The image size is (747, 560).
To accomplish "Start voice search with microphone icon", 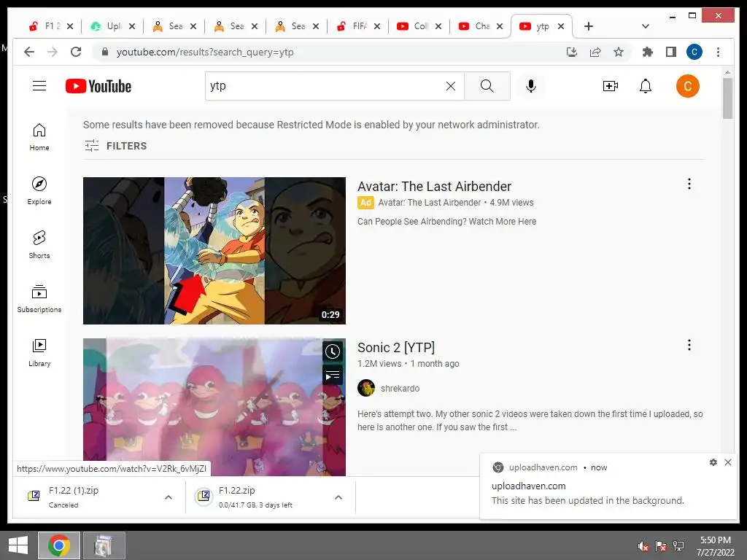I will [x=531, y=86].
